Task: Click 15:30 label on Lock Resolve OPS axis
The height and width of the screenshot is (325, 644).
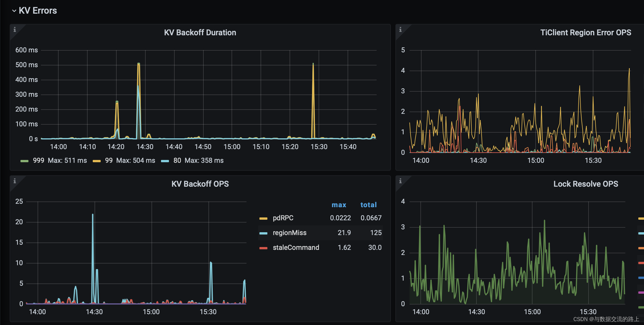Action: coord(588,312)
